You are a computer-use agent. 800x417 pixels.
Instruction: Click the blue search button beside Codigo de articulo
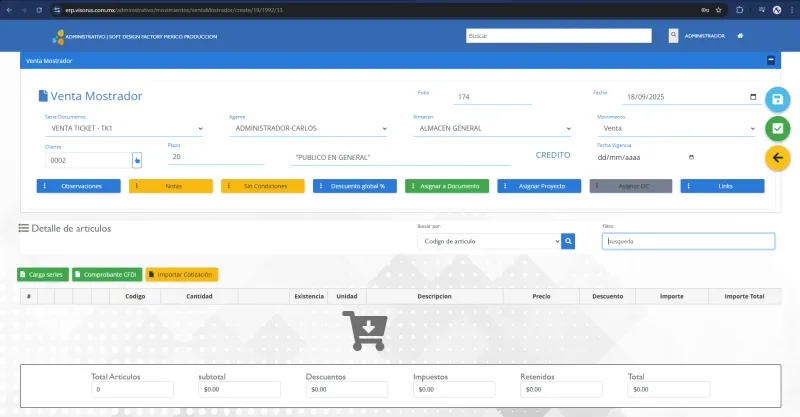[x=568, y=241]
